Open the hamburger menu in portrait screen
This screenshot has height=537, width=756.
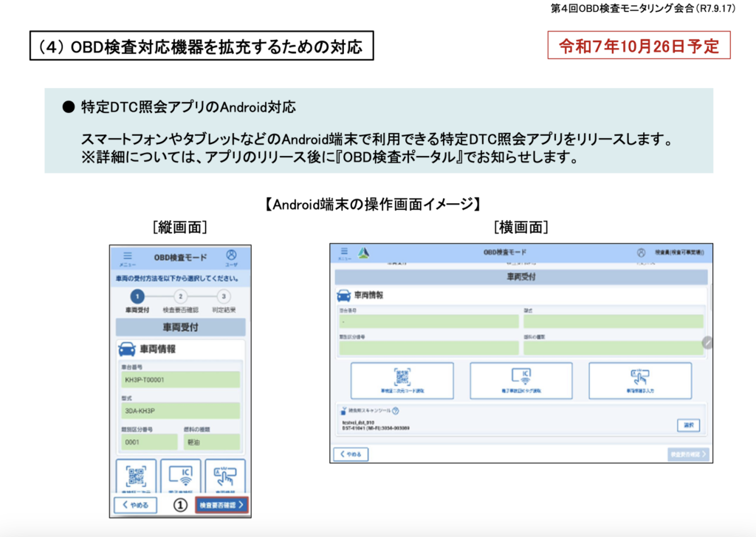[x=128, y=257]
